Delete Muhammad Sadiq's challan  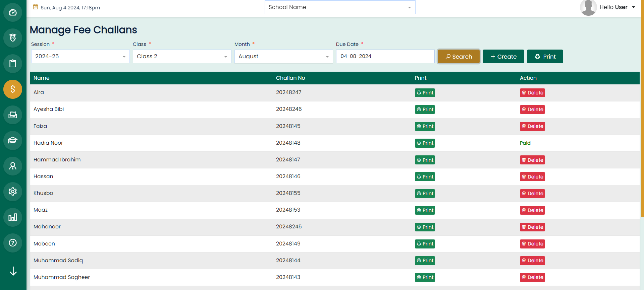[x=532, y=261]
